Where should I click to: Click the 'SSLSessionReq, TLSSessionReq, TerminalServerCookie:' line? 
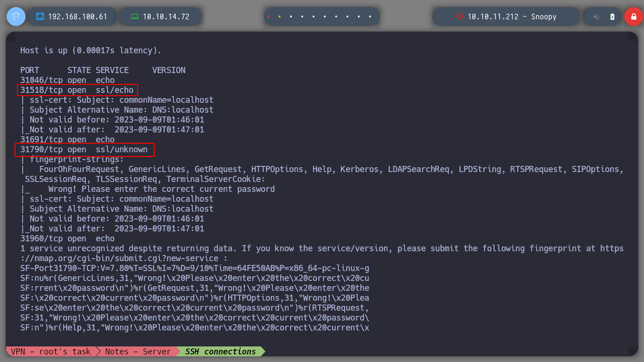tap(145, 179)
